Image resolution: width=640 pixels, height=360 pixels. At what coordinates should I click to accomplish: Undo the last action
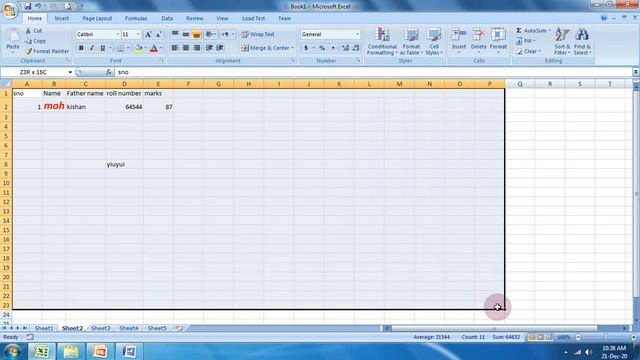tap(38, 6)
